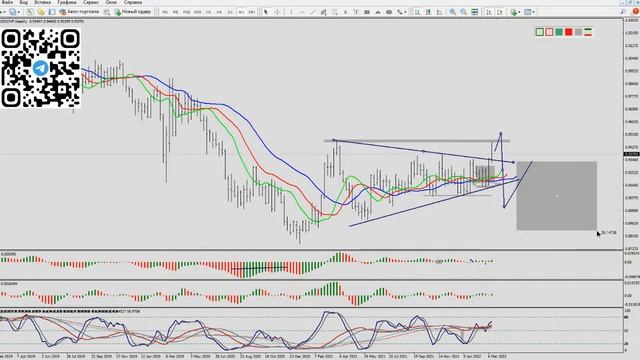Click the Templates icon
Image resolution: width=640 pixels, height=360 pixels.
pyautogui.click(x=528, y=12)
